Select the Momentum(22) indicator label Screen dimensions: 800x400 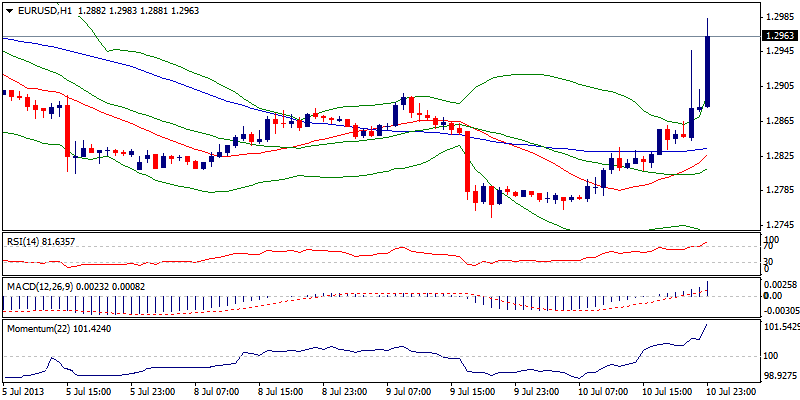tap(38, 327)
